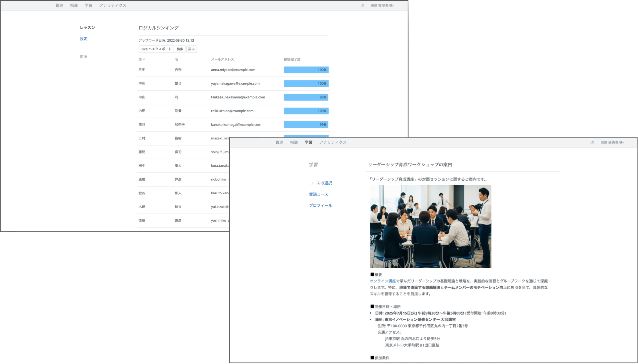638x364 pixels.
Task: Open 管理 menu in the back window
Action: (59, 5)
